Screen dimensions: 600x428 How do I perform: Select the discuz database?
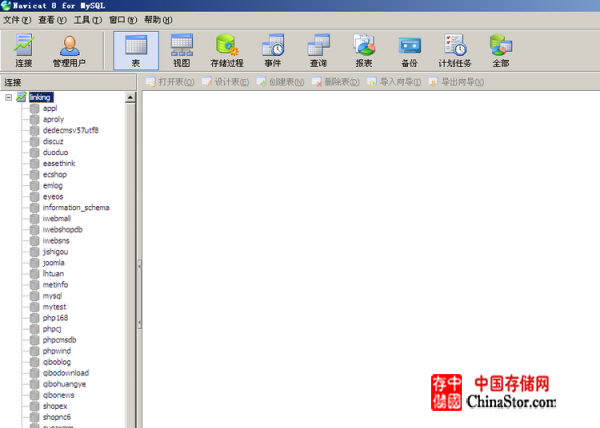click(x=53, y=142)
